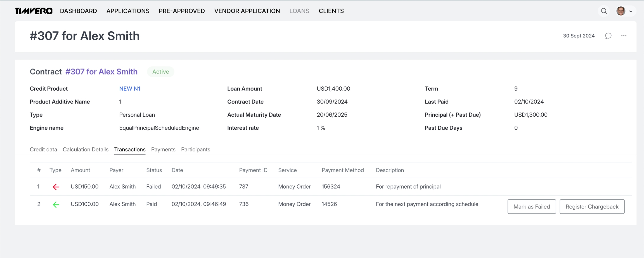The width and height of the screenshot is (644, 258).
Task: Switch to the Credit data tab
Action: click(43, 149)
